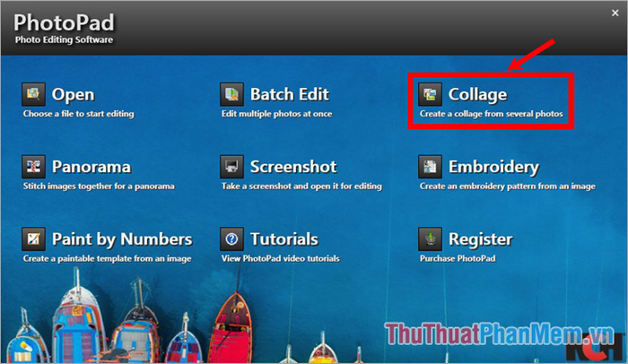Click 'View PhotoPad video tutorials' text
The width and height of the screenshot is (628, 364).
tap(280, 259)
